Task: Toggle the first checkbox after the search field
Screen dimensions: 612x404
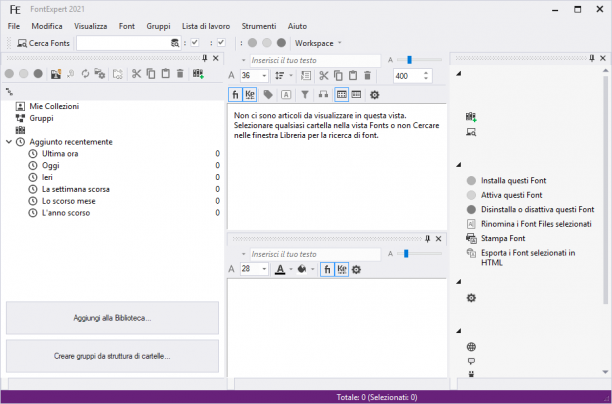Action: (x=195, y=43)
